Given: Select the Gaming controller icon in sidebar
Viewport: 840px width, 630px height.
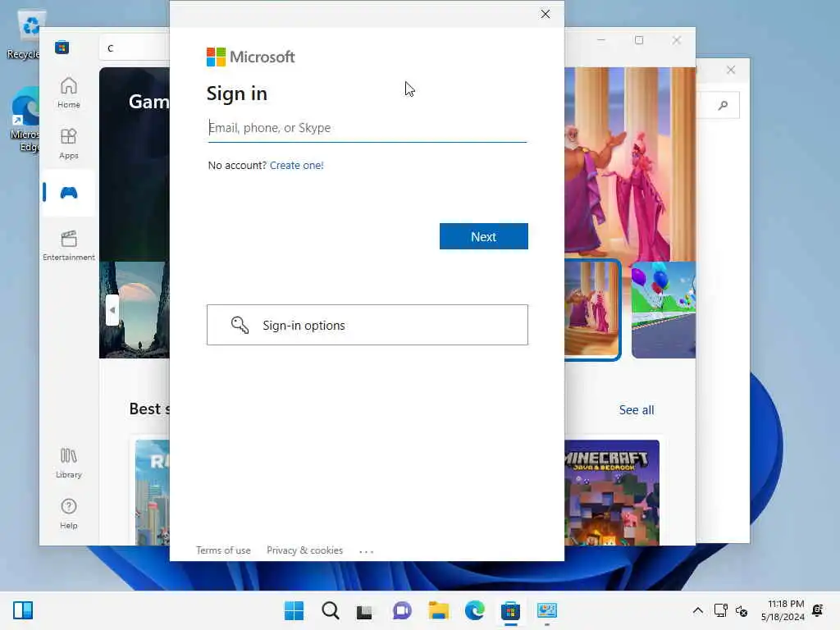Looking at the screenshot, I should (69, 193).
